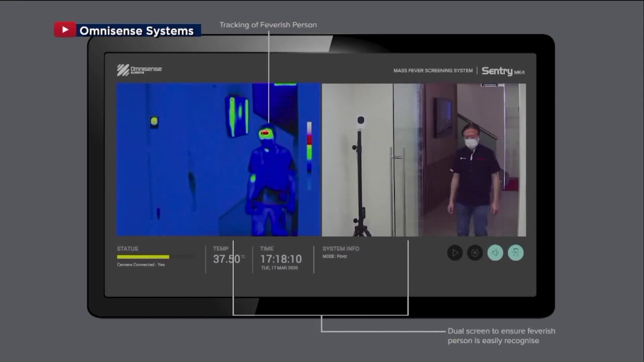Click the 17:18:10 time display

pyautogui.click(x=281, y=259)
